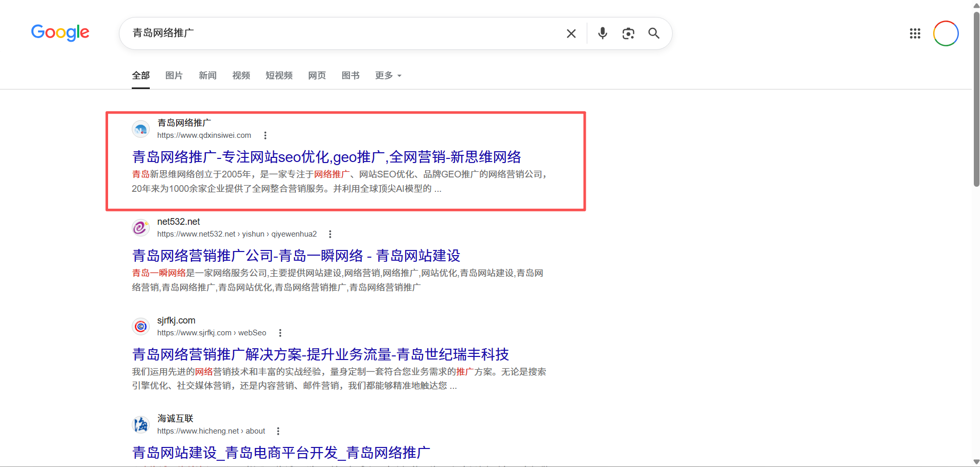980x467 pixels.
Task: Click the sjrfkj.com webSeo URL
Action: click(x=212, y=333)
